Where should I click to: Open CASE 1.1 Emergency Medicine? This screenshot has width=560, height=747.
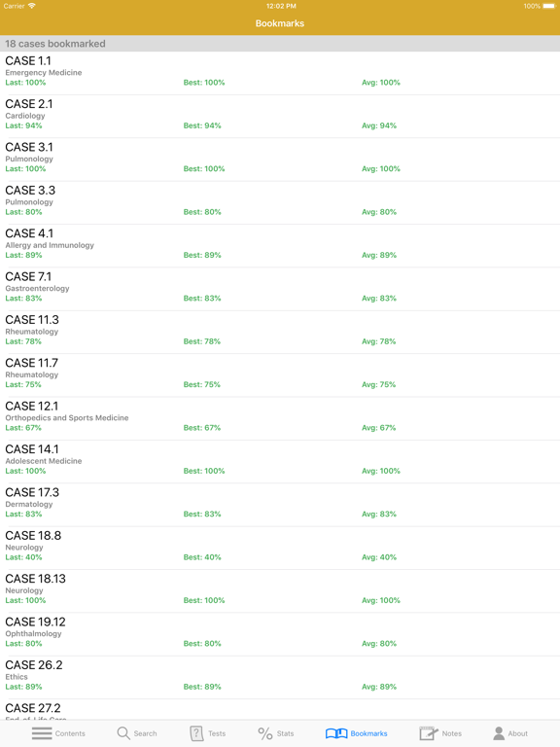(x=280, y=73)
